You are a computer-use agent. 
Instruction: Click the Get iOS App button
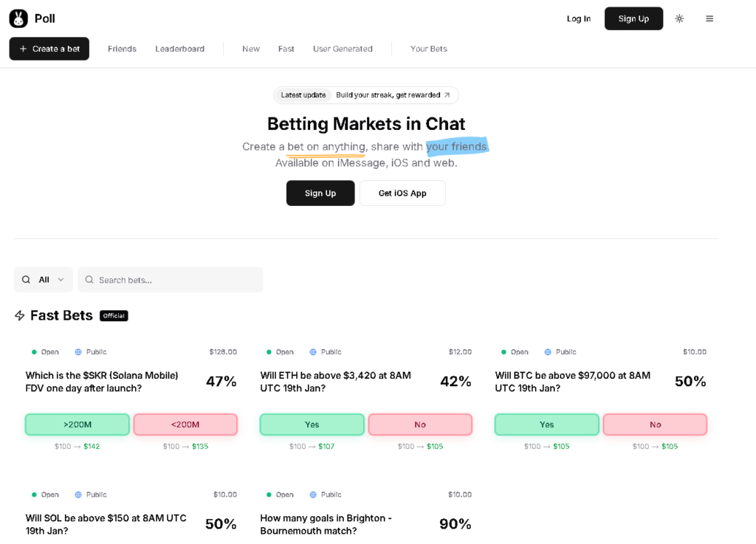point(402,193)
